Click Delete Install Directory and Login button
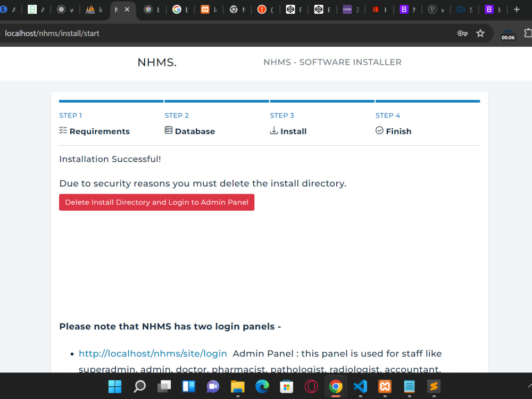This screenshot has width=532, height=399. [x=157, y=202]
